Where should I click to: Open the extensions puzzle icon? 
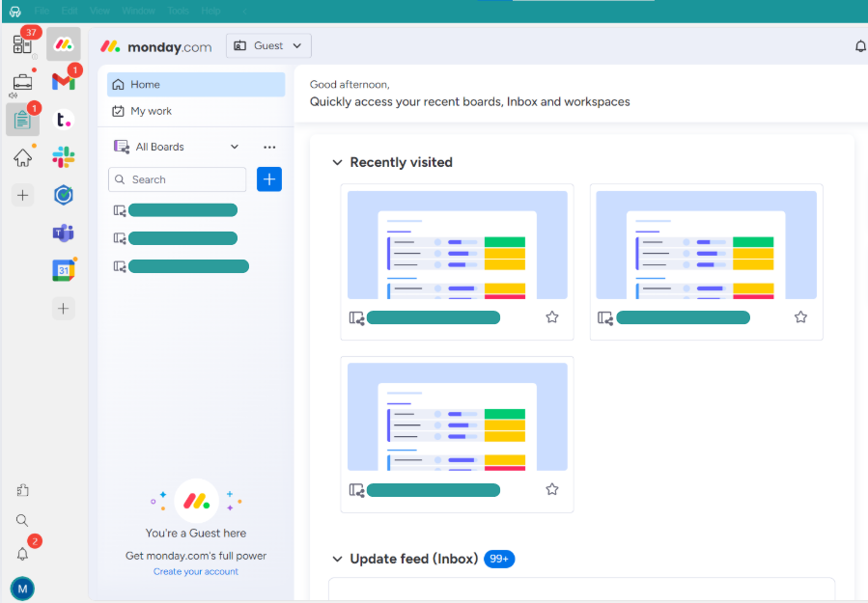[x=22, y=490]
